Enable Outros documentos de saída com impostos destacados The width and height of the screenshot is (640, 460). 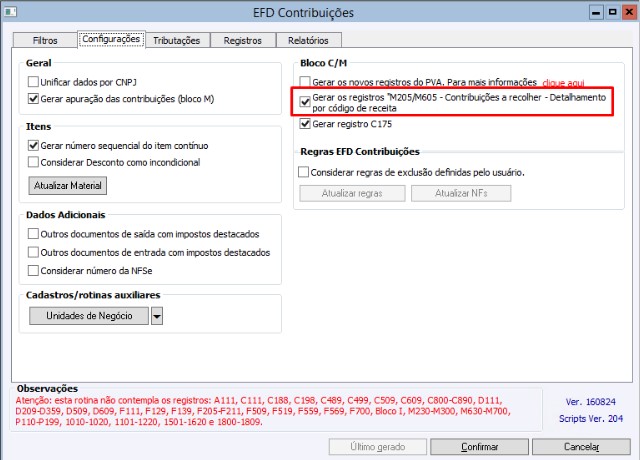33,234
